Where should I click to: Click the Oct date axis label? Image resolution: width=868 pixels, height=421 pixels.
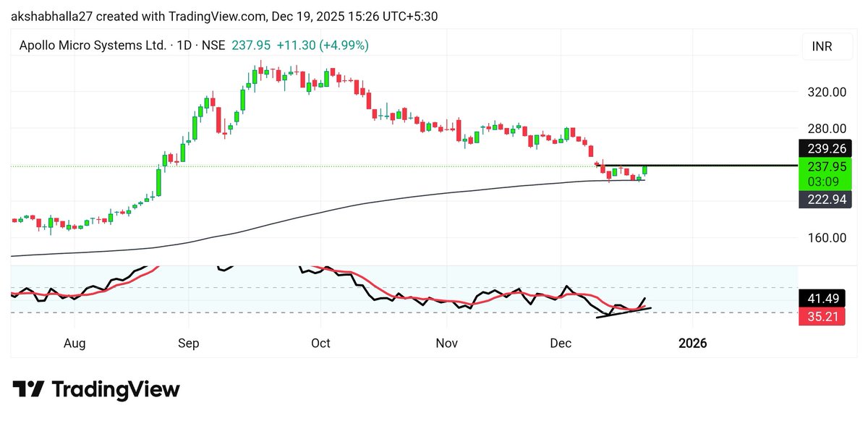[x=320, y=343]
